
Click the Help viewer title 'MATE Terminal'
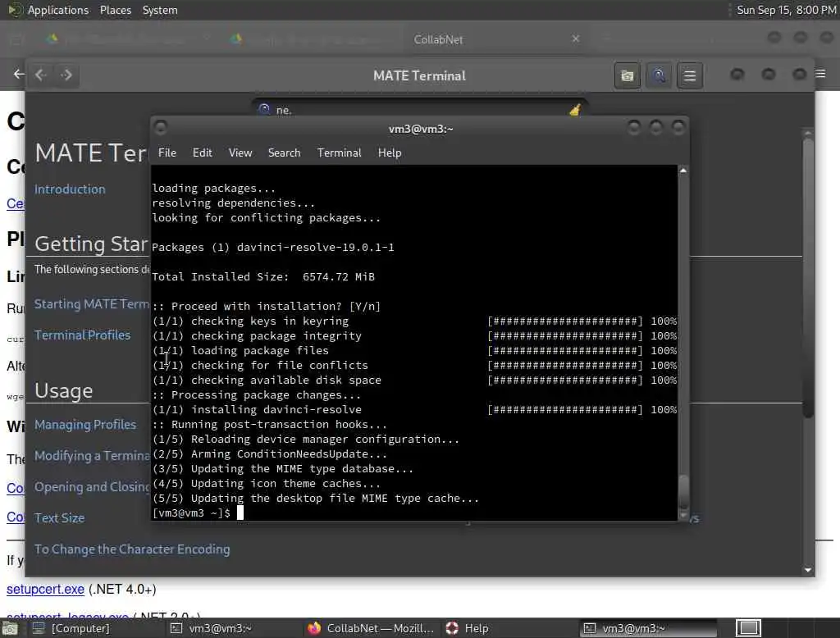coord(419,75)
